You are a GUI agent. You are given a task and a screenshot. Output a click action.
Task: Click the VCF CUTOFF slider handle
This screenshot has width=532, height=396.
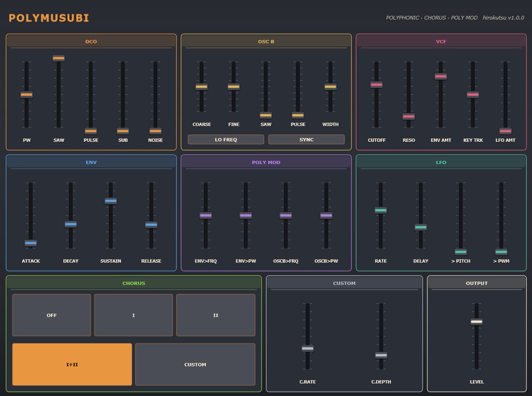point(377,85)
